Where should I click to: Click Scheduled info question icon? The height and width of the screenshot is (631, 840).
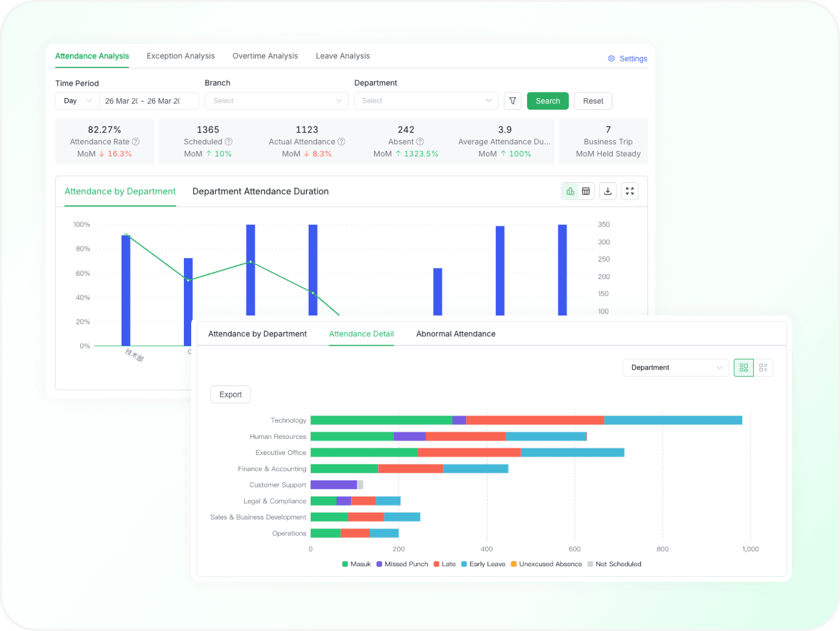[x=229, y=142]
